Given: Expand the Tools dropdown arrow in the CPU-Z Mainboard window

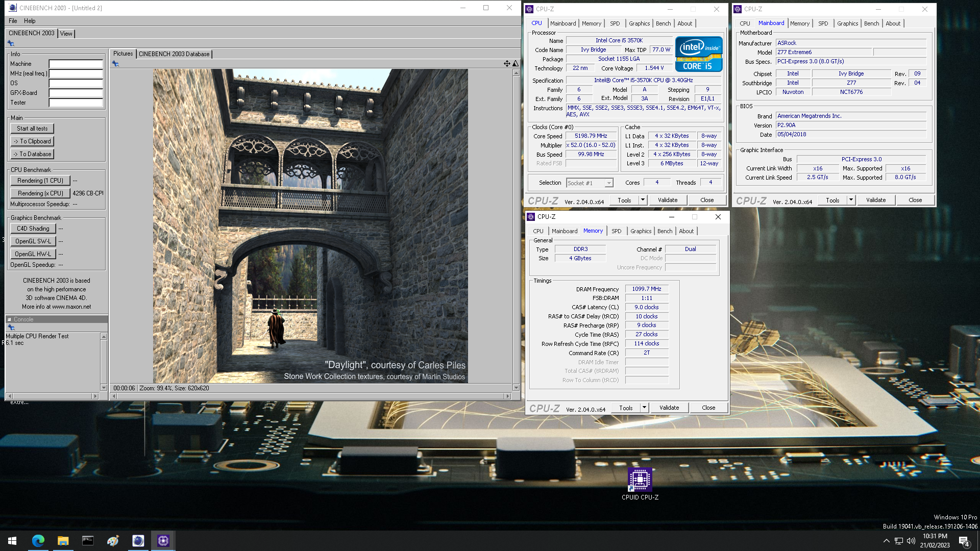Looking at the screenshot, I should point(851,200).
